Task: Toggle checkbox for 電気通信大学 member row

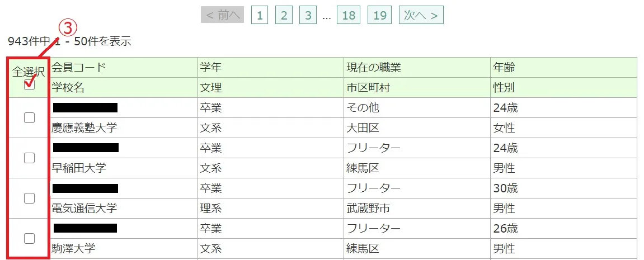Action: [x=30, y=198]
